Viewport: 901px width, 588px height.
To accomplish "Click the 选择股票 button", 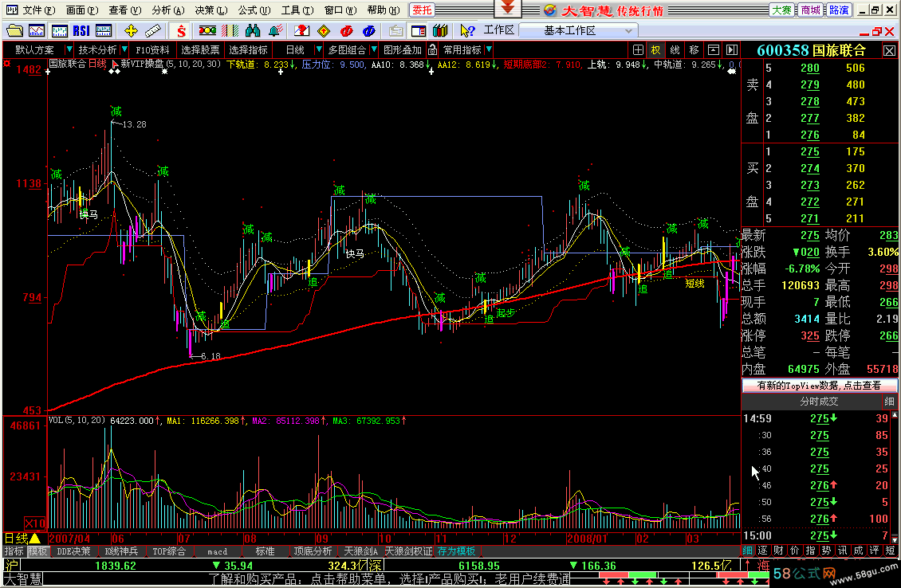I will (x=200, y=50).
